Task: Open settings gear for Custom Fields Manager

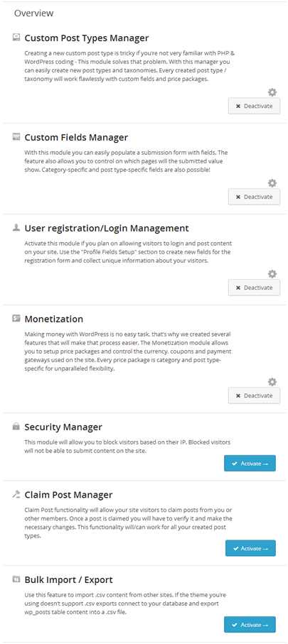Action: 272,182
